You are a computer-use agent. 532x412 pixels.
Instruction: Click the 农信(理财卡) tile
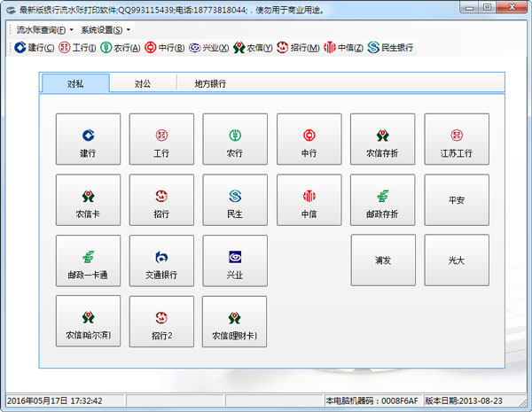[234, 322]
